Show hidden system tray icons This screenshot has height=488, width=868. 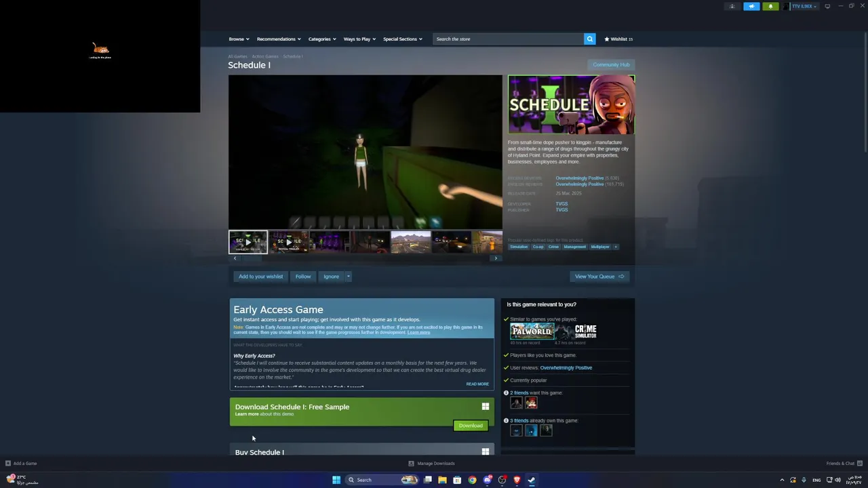click(782, 480)
